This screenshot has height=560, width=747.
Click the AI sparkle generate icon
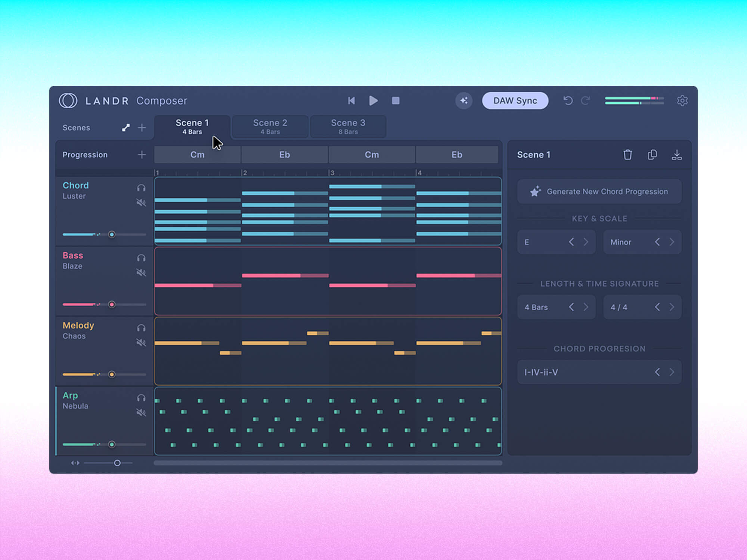(464, 101)
